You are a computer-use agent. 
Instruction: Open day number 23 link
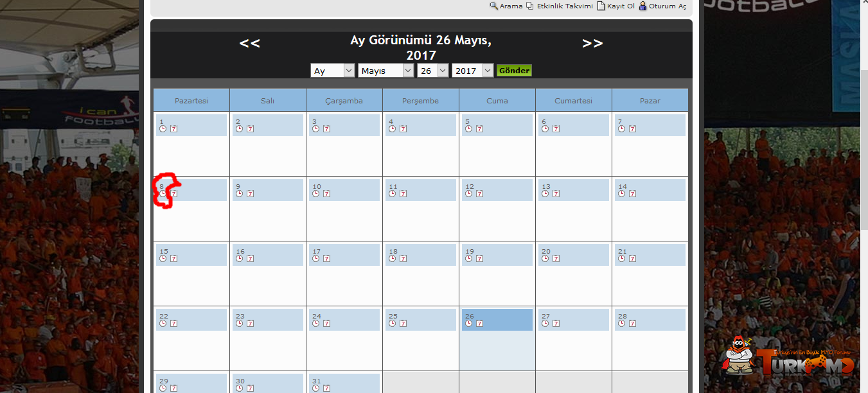point(240,316)
